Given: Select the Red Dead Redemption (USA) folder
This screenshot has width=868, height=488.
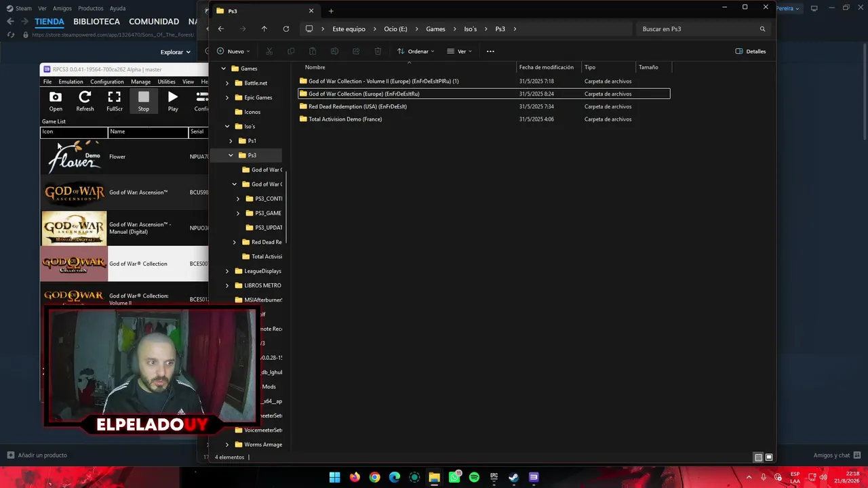Looking at the screenshot, I should click(x=357, y=106).
